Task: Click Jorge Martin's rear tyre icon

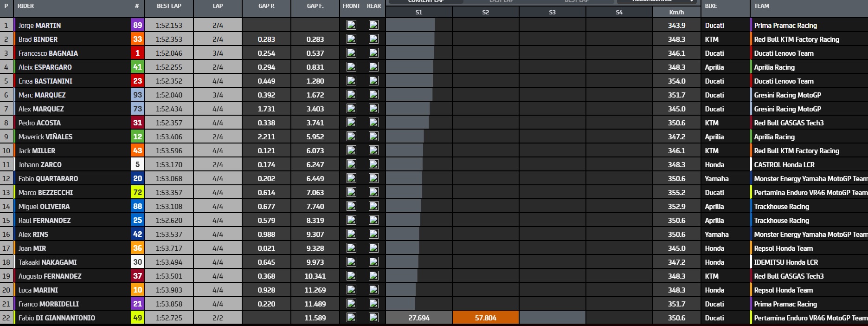Action: tap(373, 25)
